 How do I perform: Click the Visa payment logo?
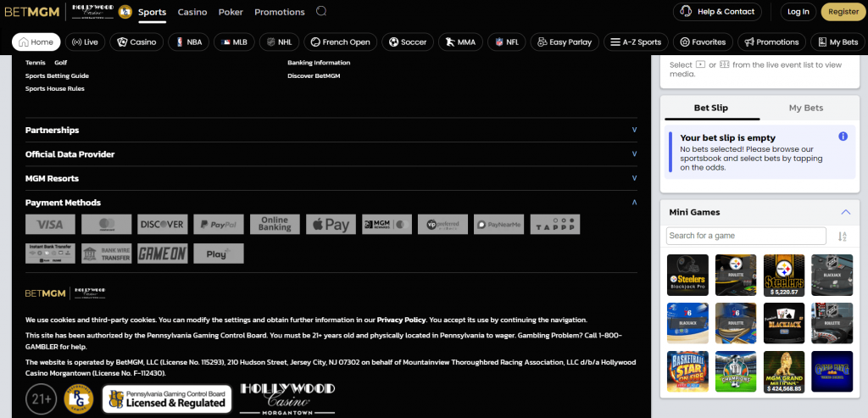tap(50, 224)
